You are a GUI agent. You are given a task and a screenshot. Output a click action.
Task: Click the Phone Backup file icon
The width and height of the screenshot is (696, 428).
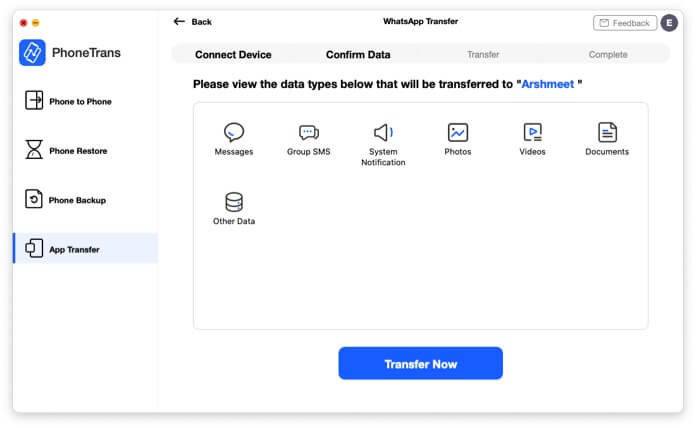[34, 199]
